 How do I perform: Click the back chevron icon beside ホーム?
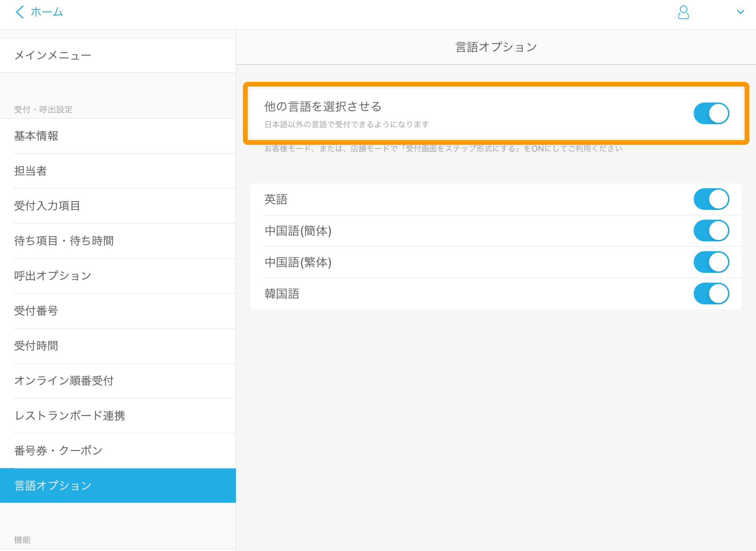pos(20,12)
